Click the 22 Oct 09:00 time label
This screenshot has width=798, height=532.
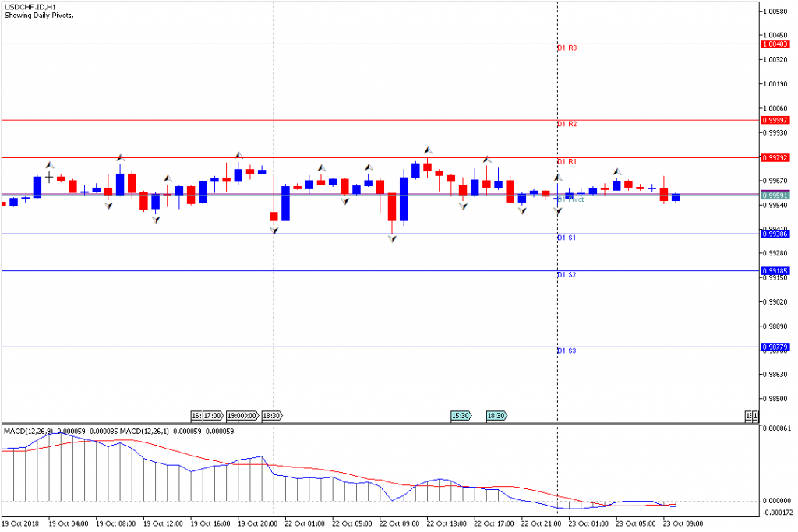[x=400, y=524]
